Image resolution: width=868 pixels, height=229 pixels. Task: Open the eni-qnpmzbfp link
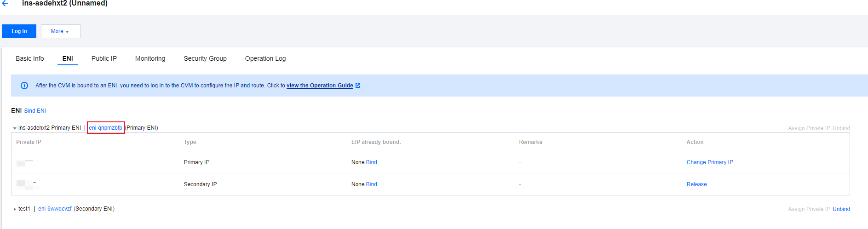106,128
